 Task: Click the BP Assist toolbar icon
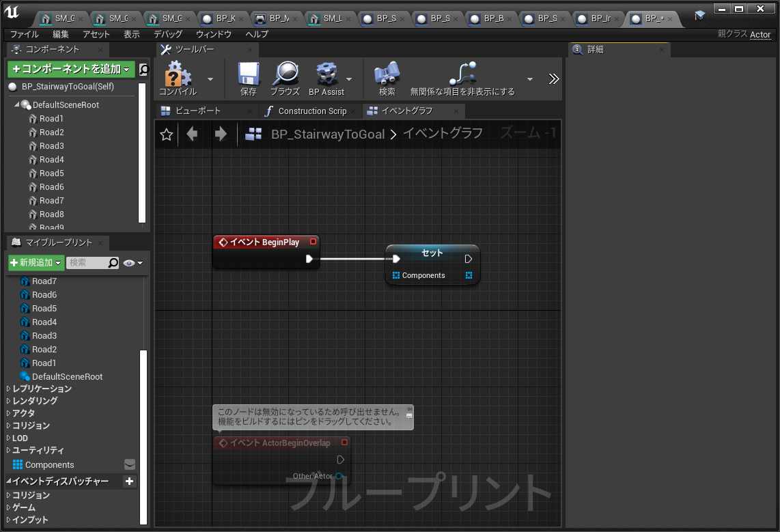pos(327,74)
